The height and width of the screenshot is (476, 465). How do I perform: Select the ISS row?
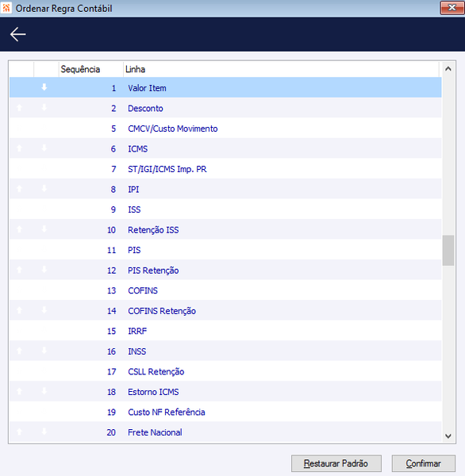tap(225, 209)
